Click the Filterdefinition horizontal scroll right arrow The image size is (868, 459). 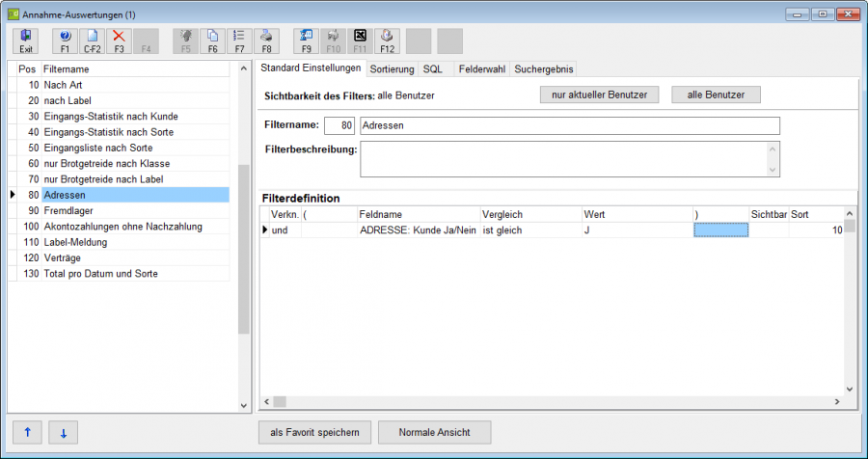tap(837, 401)
